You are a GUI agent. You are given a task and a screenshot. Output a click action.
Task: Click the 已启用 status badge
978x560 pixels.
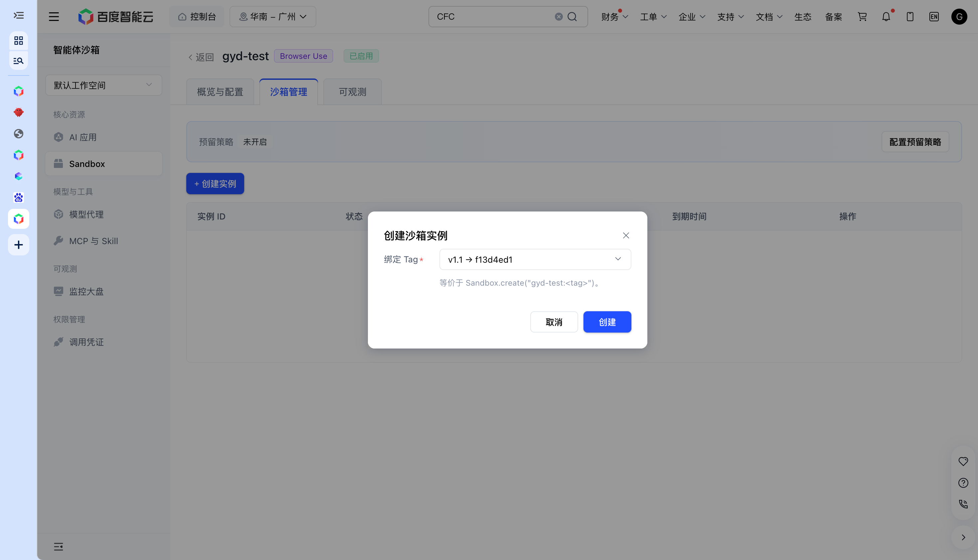point(361,56)
